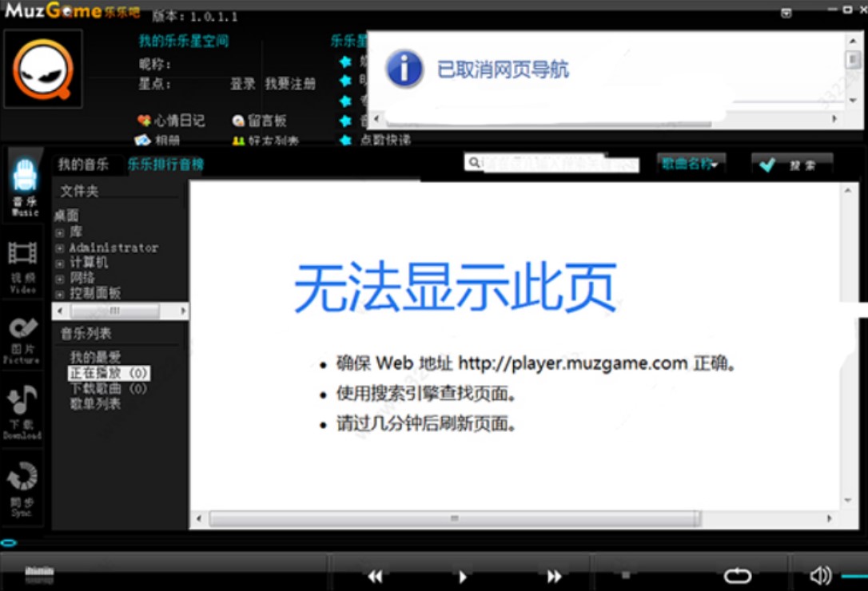This screenshot has height=591, width=868.
Task: Expand the 控制面板 tree node
Action: point(60,295)
